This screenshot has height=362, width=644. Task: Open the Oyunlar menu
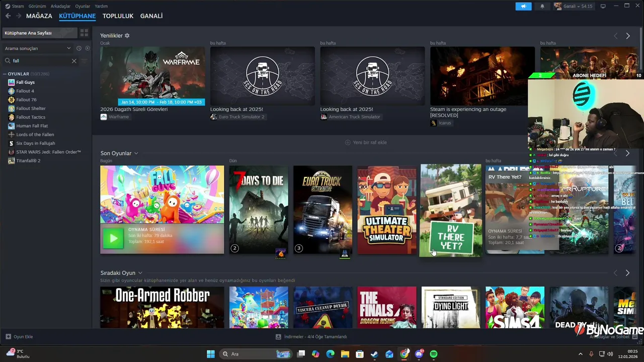(x=83, y=6)
